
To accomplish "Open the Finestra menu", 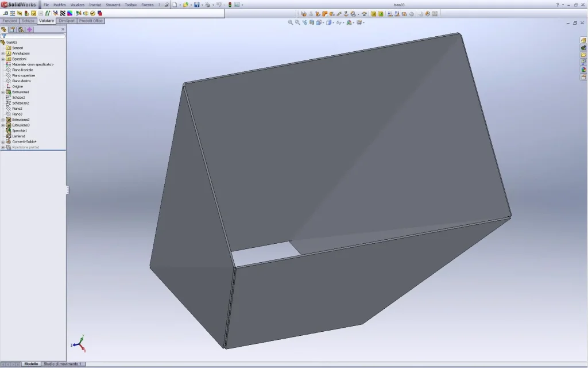I will pyautogui.click(x=148, y=5).
